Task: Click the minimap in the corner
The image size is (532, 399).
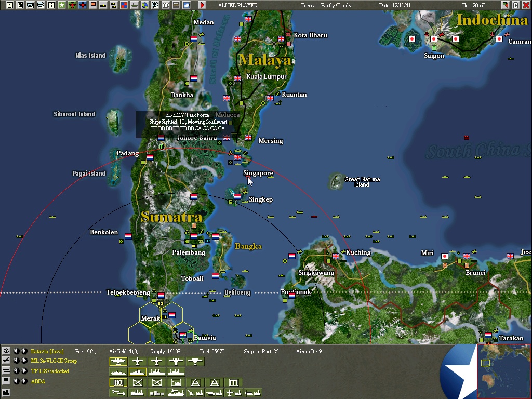Action: (504, 371)
